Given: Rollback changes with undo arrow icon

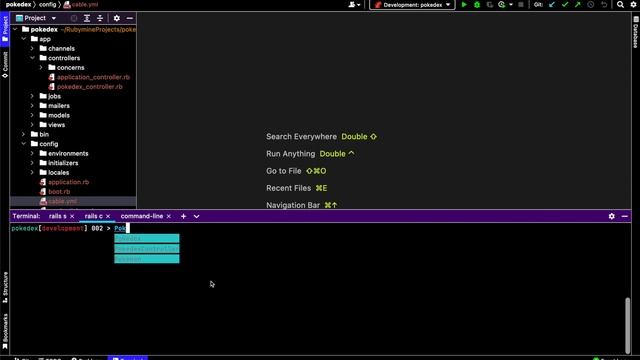Looking at the screenshot, I should (604, 5).
